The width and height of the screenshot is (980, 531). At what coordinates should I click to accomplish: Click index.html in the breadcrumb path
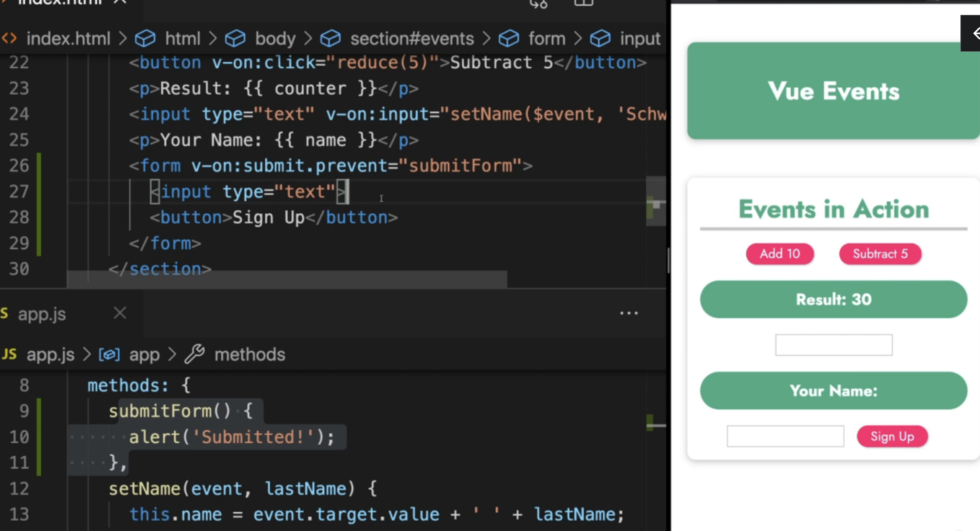68,38
